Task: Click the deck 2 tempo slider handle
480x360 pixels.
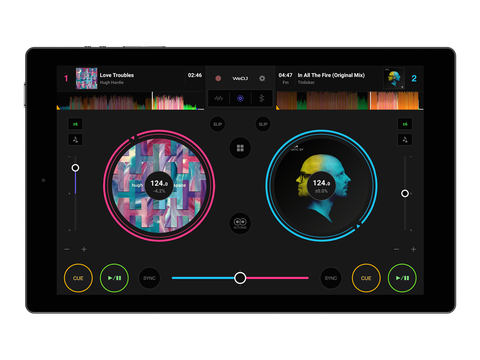Action: (405, 193)
